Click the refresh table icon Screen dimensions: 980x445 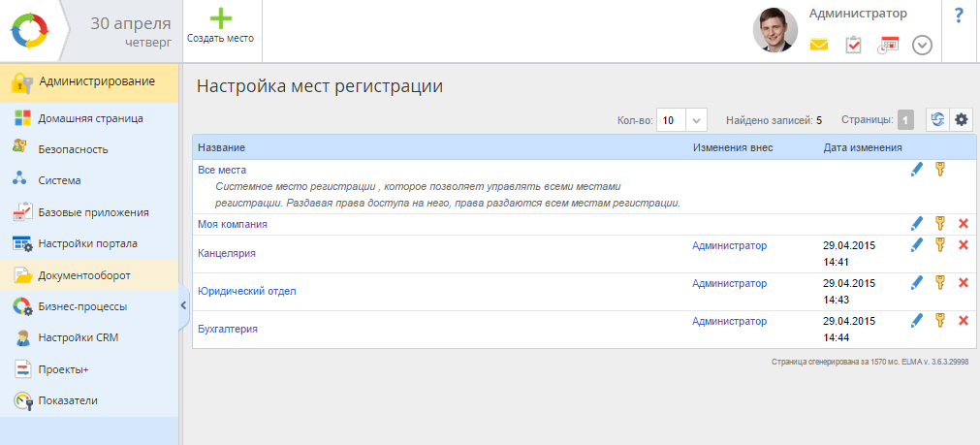937,119
